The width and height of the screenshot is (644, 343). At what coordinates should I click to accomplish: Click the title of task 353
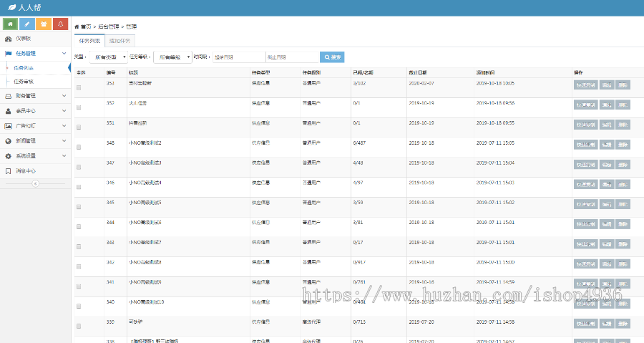pyautogui.click(x=140, y=83)
